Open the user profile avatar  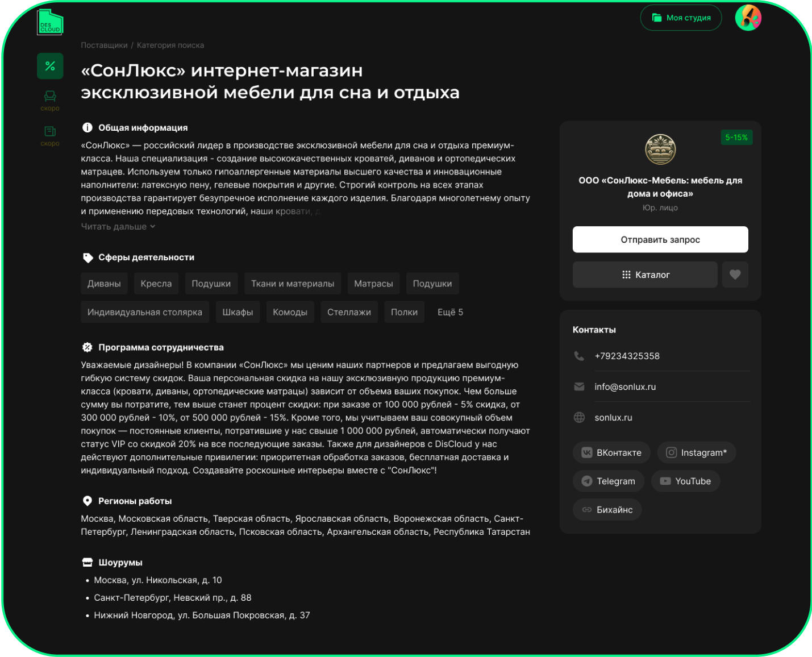point(748,18)
